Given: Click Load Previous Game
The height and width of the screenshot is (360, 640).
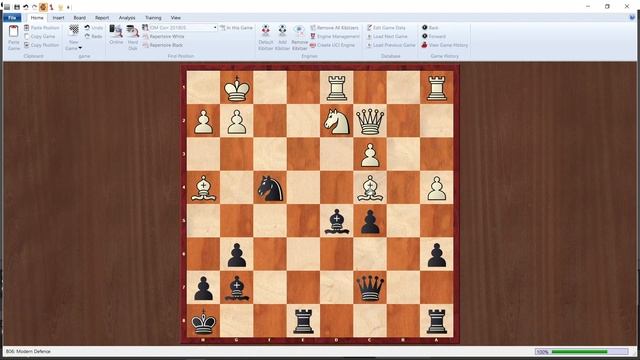Looking at the screenshot, I should (391, 45).
